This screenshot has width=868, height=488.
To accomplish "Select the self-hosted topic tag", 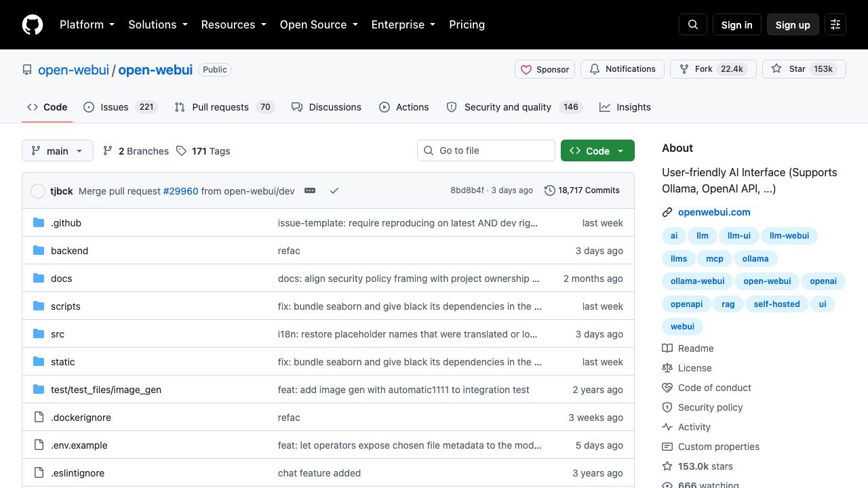I will coord(776,304).
